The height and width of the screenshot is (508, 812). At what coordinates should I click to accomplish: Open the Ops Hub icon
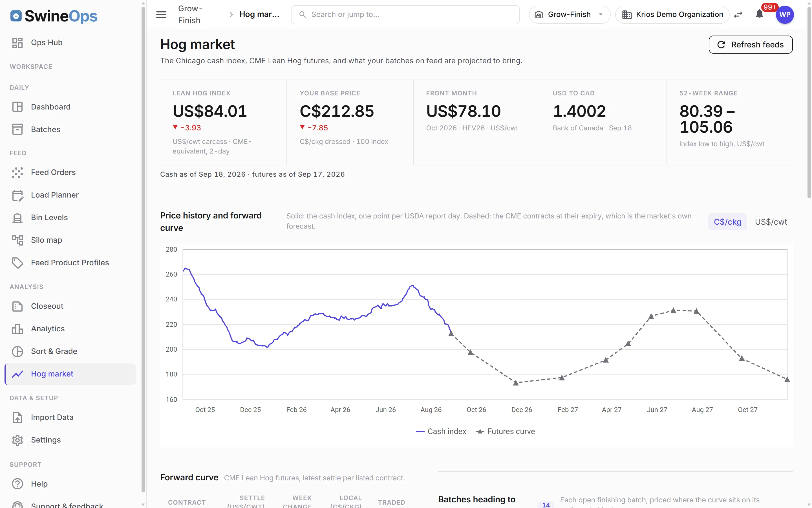point(17,43)
